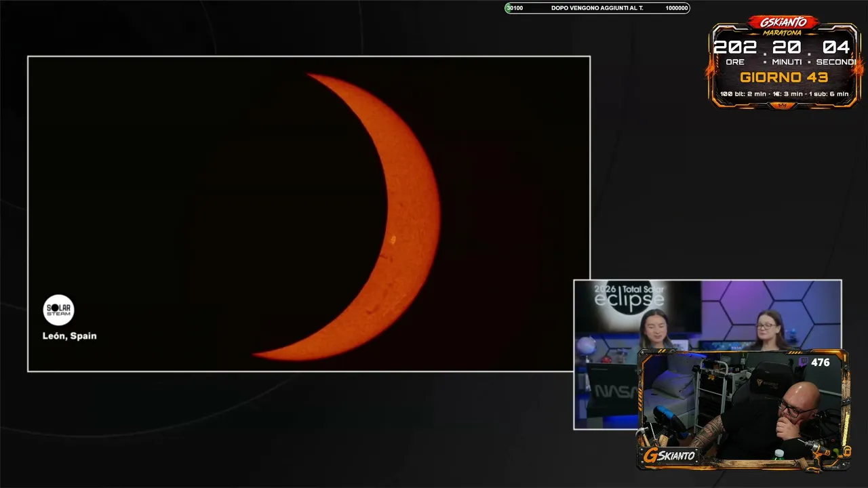Click the 'ORE' label under the timer
This screenshot has height=488, width=868.
click(735, 62)
